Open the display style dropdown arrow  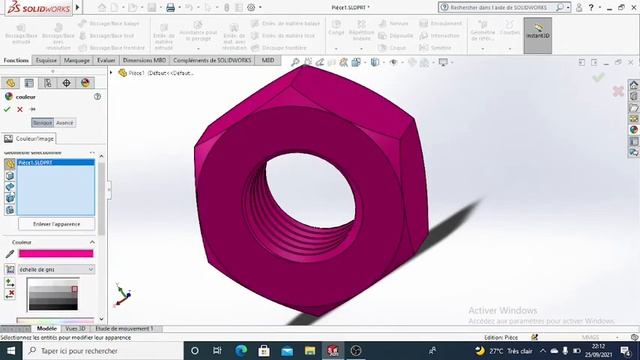point(384,62)
